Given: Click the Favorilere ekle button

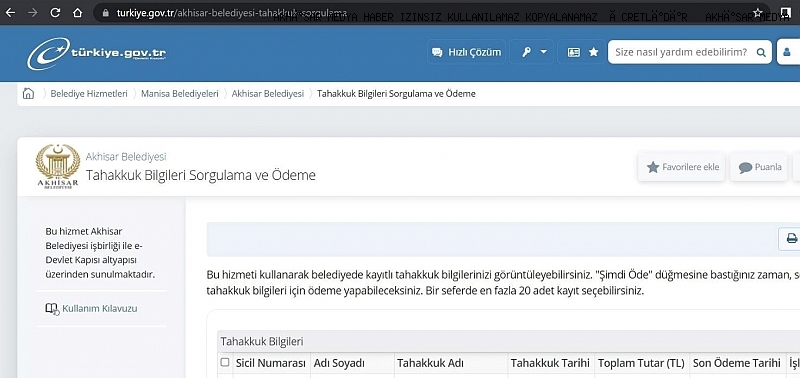Looking at the screenshot, I should [682, 167].
